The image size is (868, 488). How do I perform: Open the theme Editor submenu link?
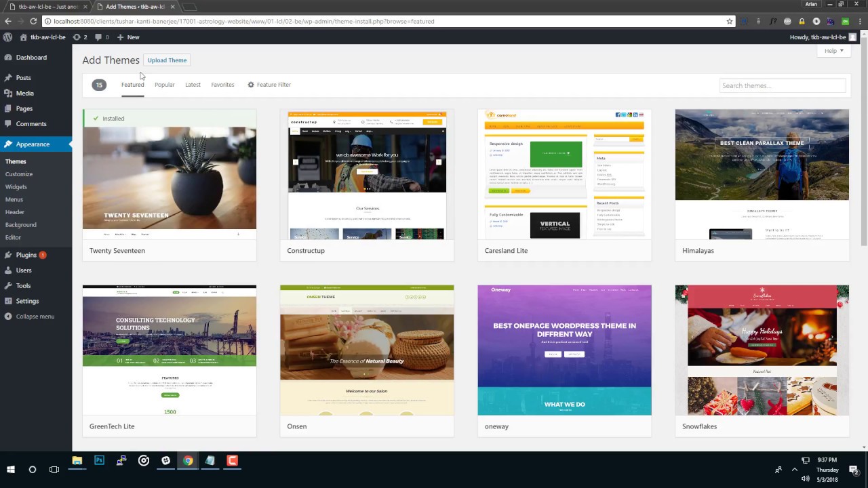14,238
